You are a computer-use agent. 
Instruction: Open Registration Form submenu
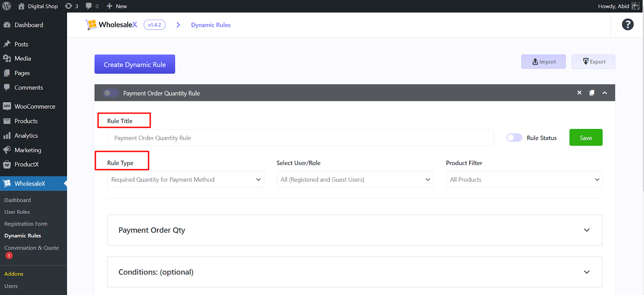click(26, 223)
